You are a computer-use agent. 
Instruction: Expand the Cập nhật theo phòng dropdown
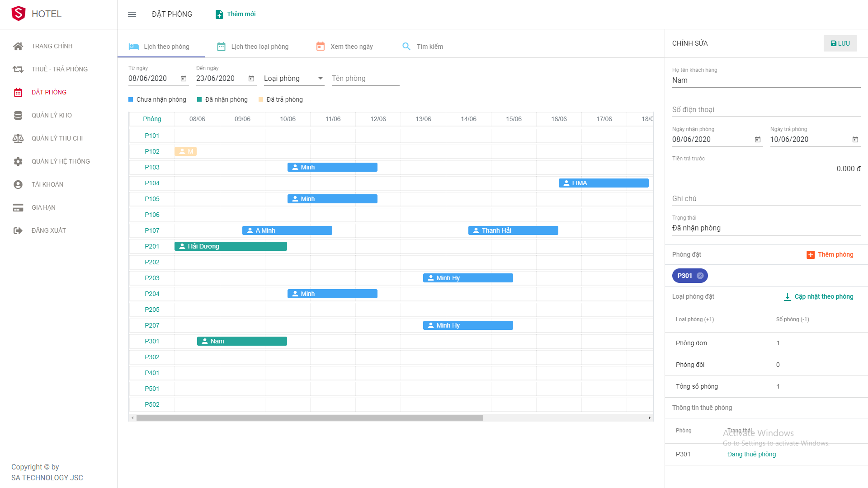[819, 296]
